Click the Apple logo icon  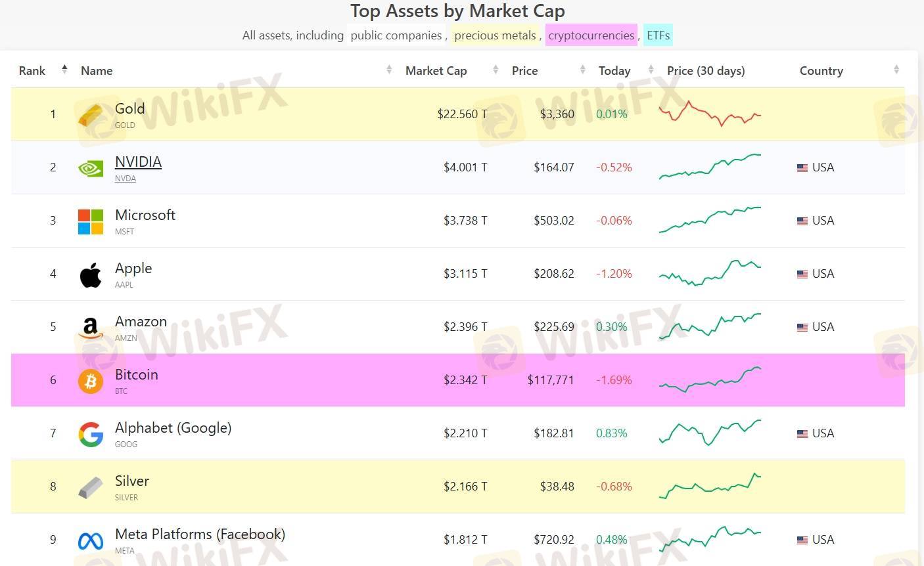(x=91, y=275)
